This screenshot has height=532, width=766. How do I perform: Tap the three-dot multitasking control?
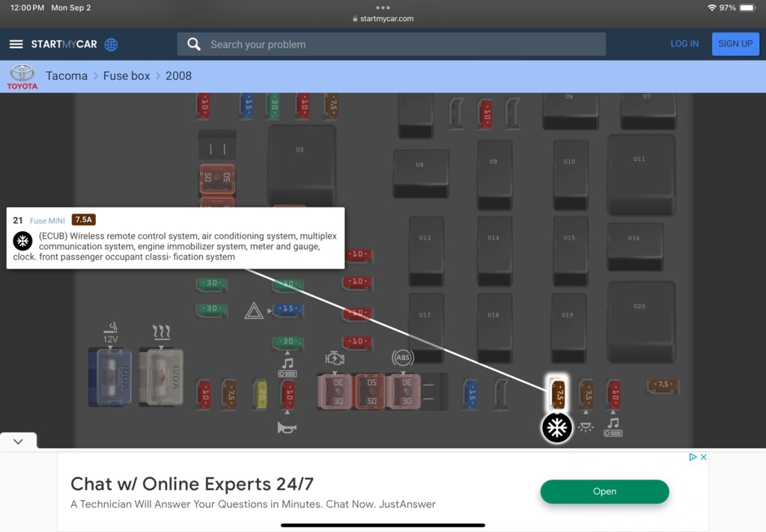coord(383,7)
